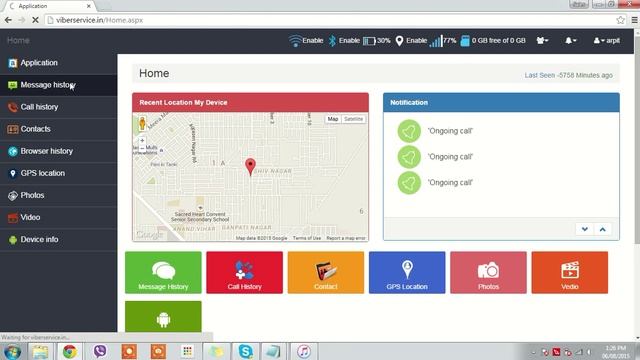The height and width of the screenshot is (360, 640).
Task: Open Chrome menu hamburger icon
Action: tap(634, 20)
